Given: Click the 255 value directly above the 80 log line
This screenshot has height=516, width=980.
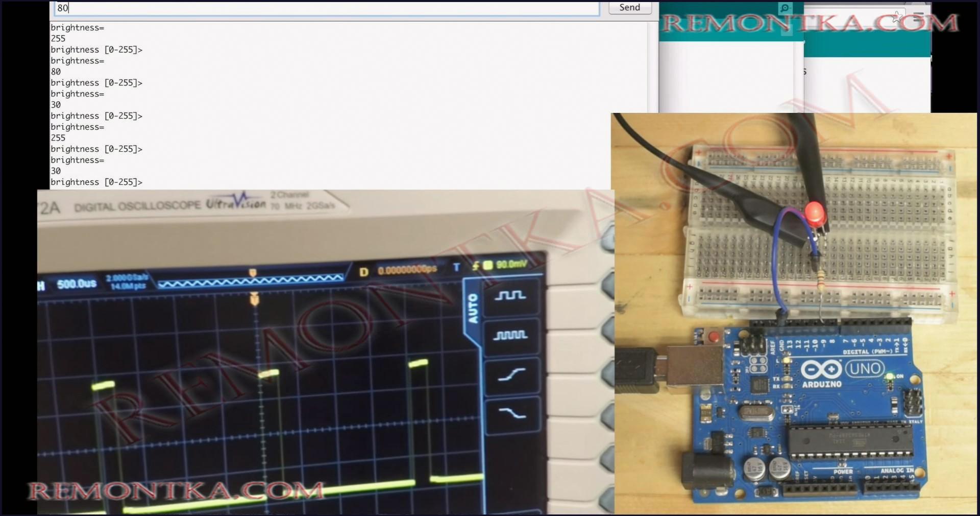Looking at the screenshot, I should coord(58,38).
